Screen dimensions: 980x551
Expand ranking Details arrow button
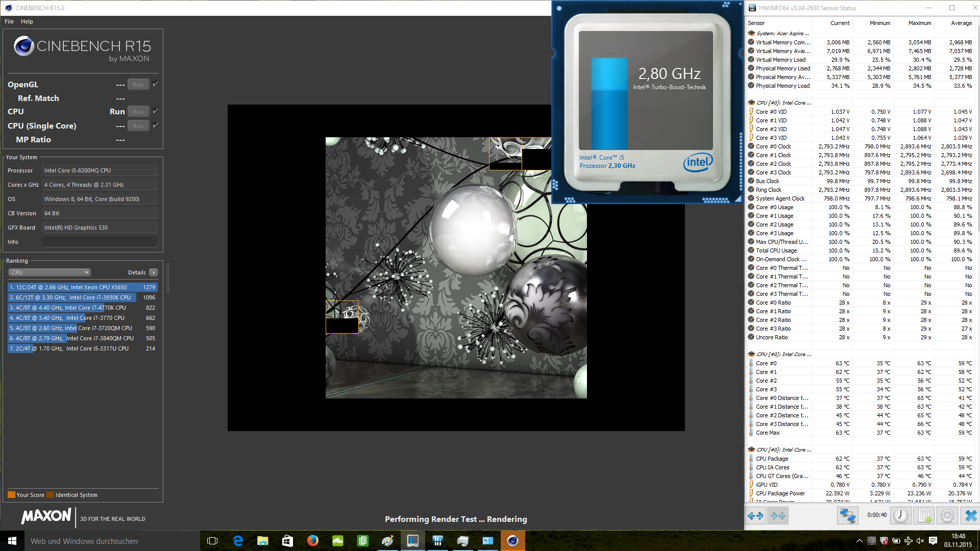tap(154, 272)
